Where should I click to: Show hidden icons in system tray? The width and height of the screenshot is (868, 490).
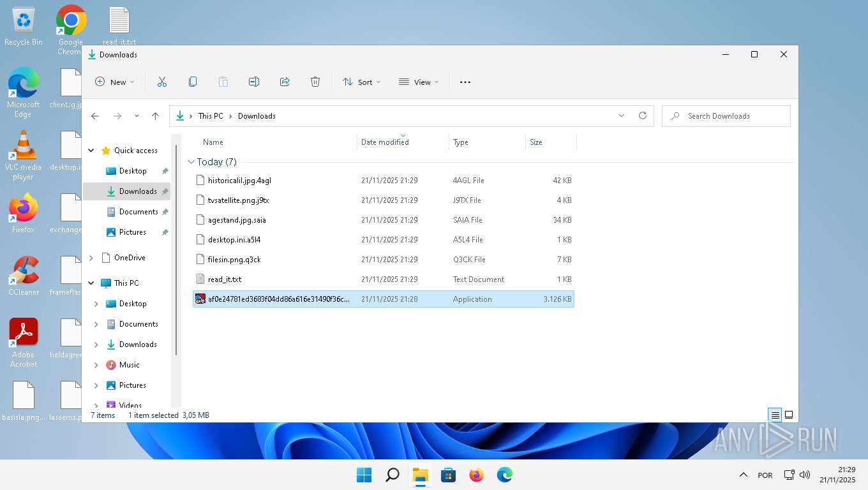[743, 475]
